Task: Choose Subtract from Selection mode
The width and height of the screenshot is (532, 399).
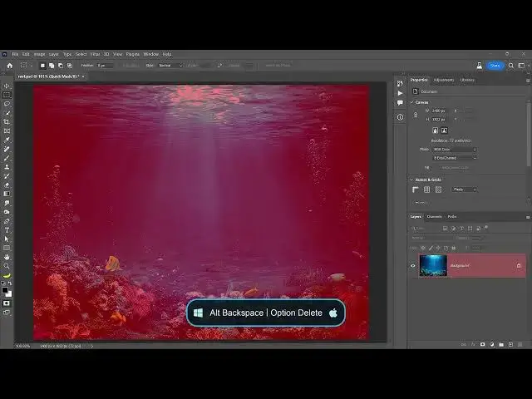Action: (x=61, y=66)
